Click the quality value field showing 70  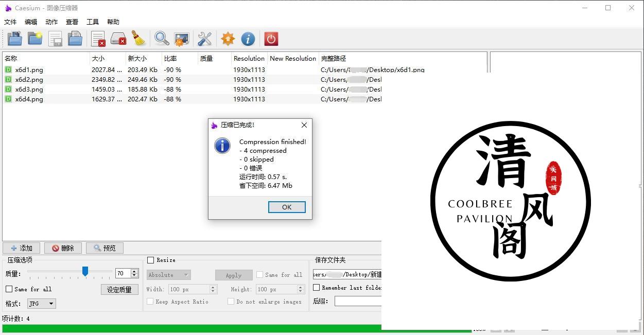pos(124,274)
